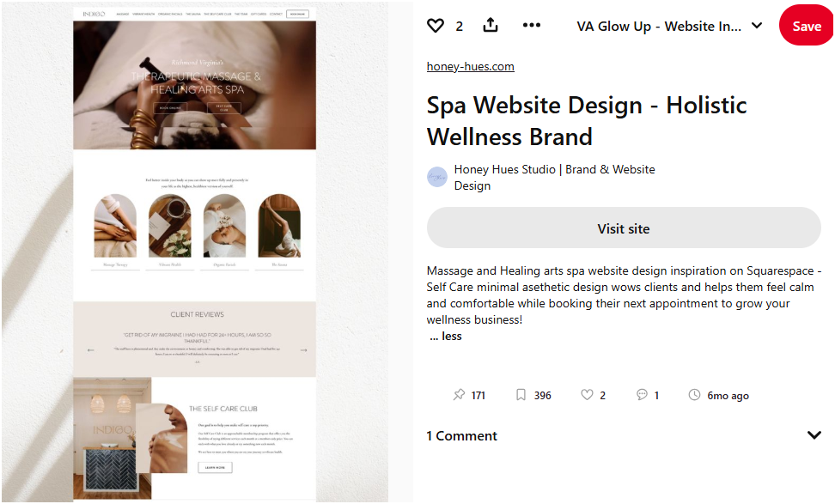Open the three-dot more options menu

(x=532, y=25)
